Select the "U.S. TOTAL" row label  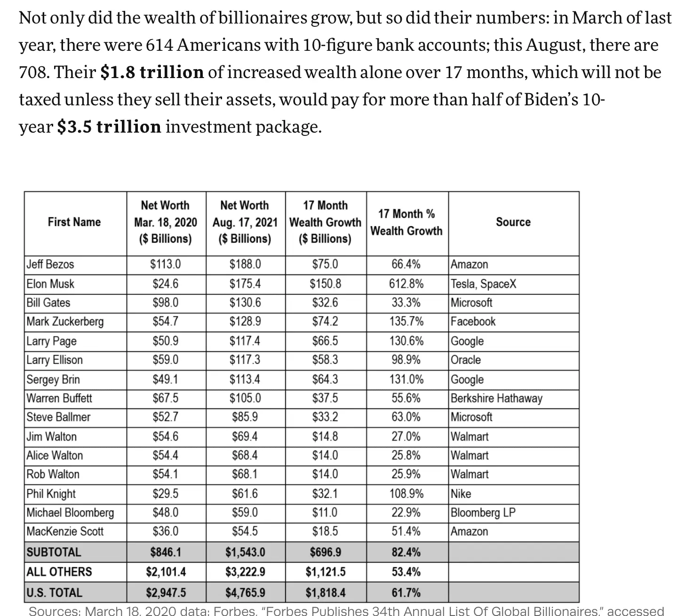pos(54,592)
